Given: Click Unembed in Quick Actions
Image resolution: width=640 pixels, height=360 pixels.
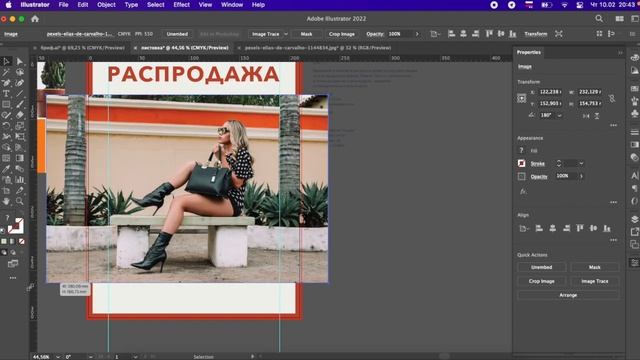Looking at the screenshot, I should (542, 267).
